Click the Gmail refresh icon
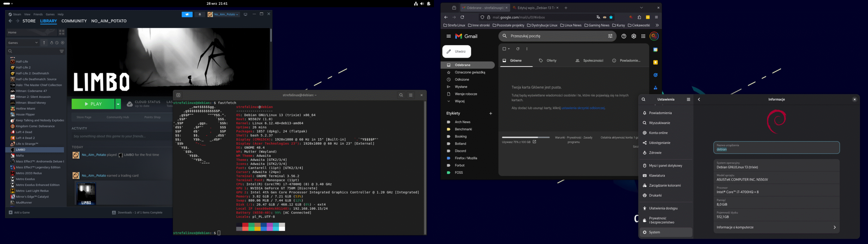Image resolution: width=868 pixels, height=244 pixels. [518, 49]
